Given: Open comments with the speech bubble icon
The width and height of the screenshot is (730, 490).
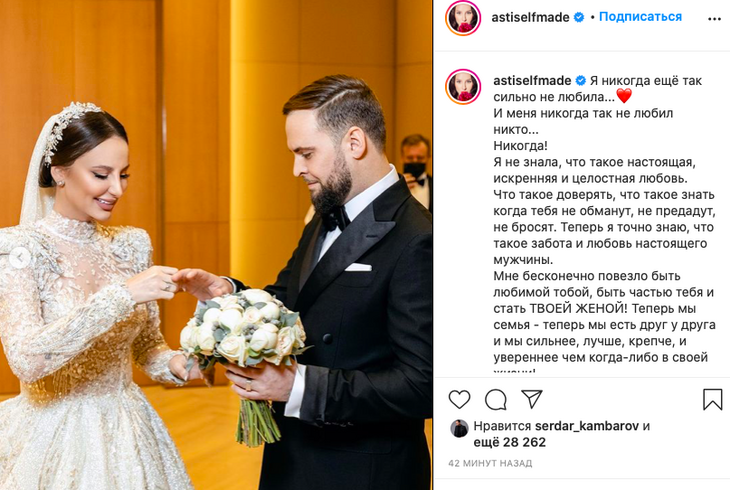Looking at the screenshot, I should click(x=495, y=400).
